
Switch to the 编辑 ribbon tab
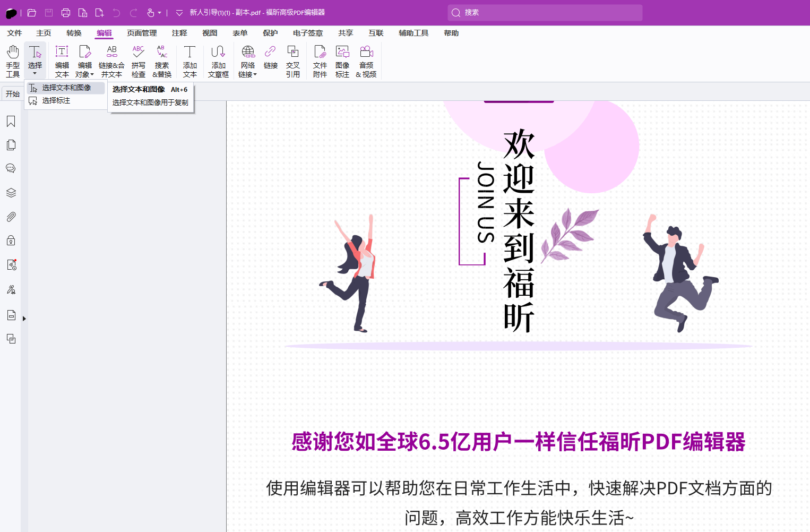(104, 33)
